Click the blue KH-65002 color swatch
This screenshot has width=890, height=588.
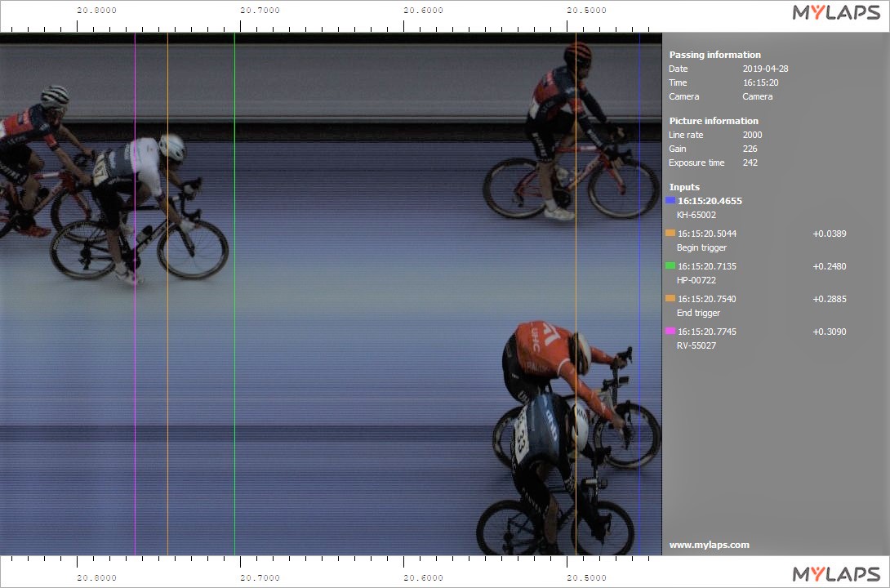pos(670,200)
